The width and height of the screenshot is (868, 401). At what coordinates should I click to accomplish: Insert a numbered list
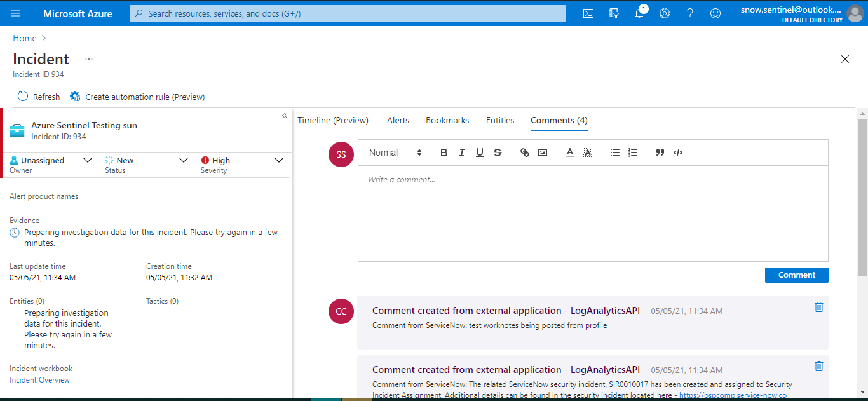point(633,153)
